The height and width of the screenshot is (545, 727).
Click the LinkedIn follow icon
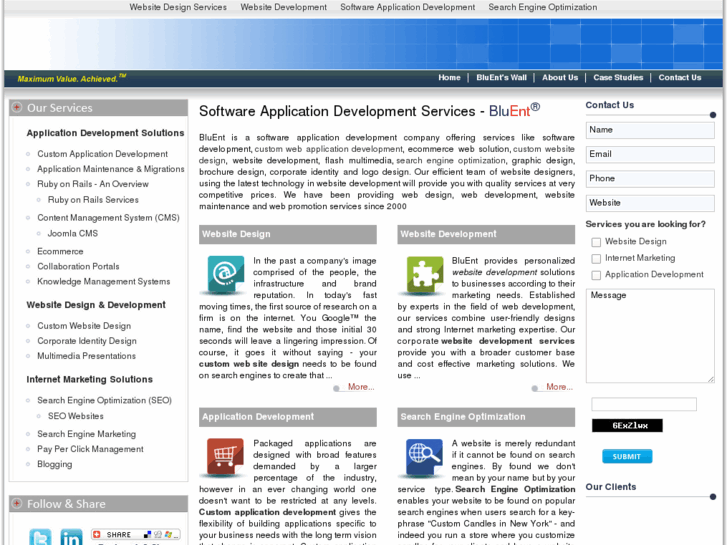coord(71,537)
